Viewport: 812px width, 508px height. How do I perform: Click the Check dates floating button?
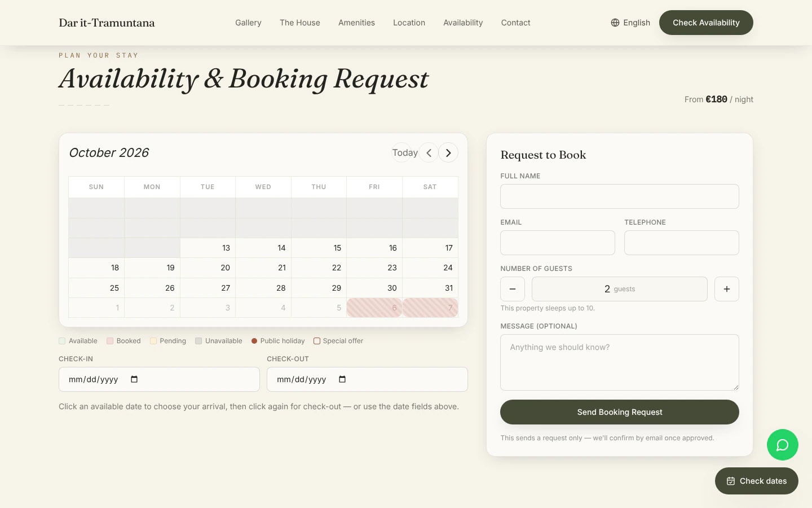pos(757,481)
